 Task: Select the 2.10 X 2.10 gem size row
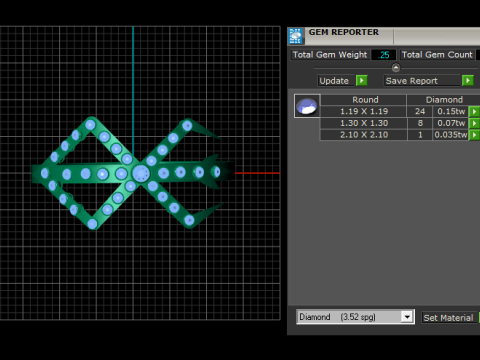pos(364,135)
